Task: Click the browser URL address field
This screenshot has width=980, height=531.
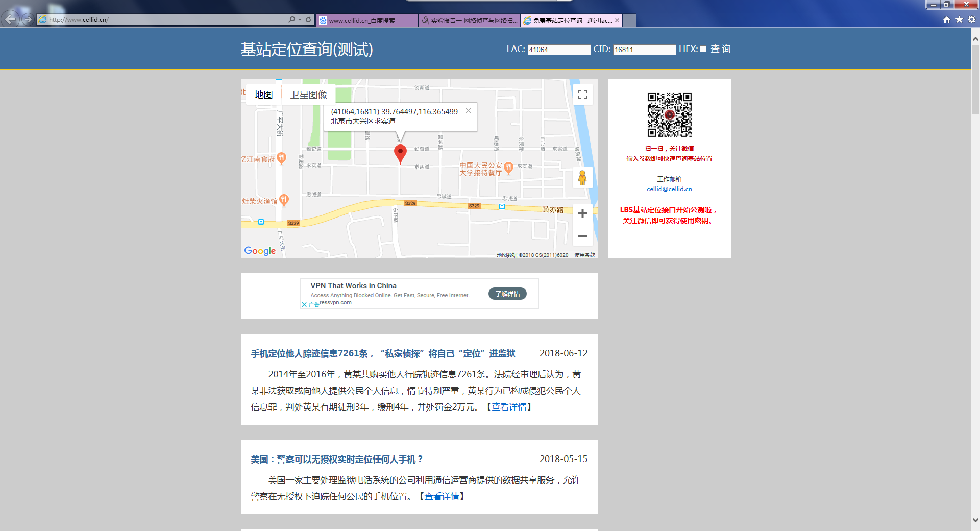Action: [x=162, y=20]
